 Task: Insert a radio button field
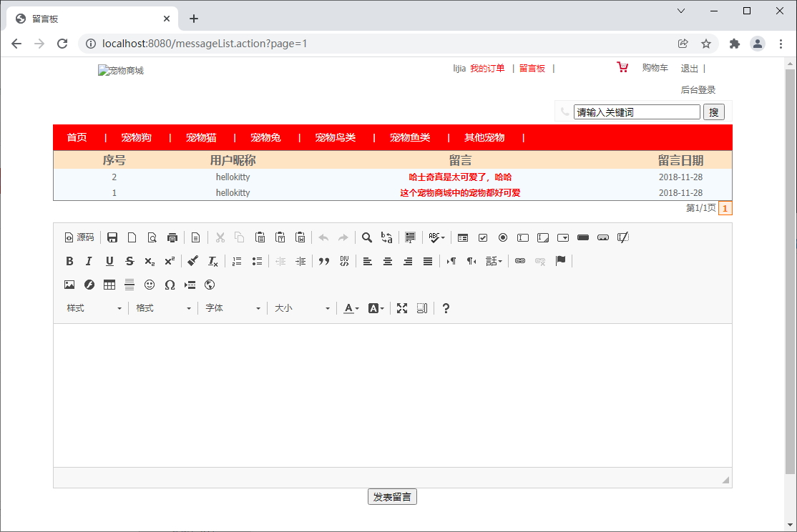click(x=503, y=237)
